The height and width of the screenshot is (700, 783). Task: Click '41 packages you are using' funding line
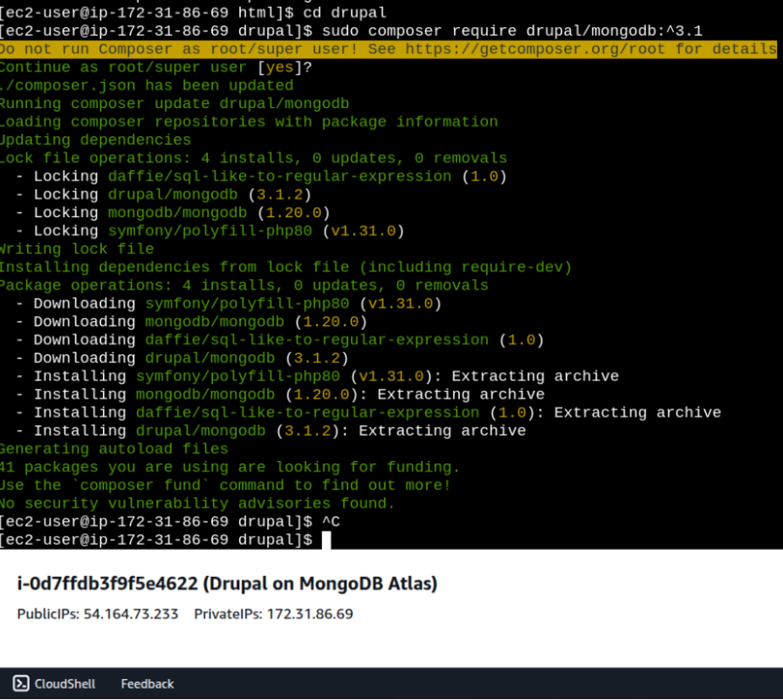click(x=230, y=467)
